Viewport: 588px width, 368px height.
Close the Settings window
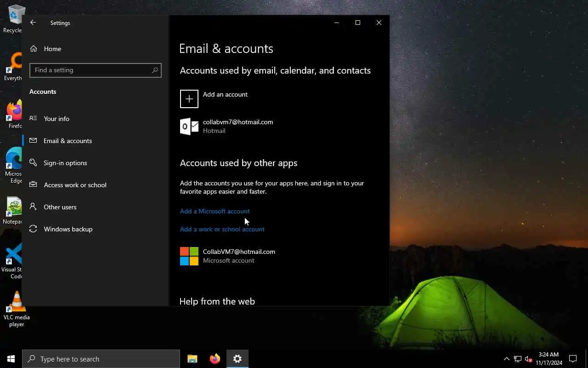pyautogui.click(x=379, y=23)
